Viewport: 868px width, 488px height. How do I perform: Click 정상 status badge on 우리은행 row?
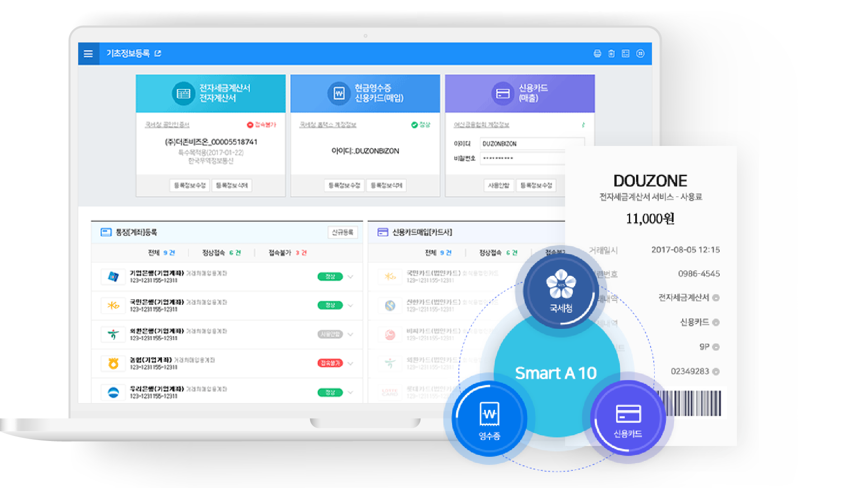(x=330, y=392)
